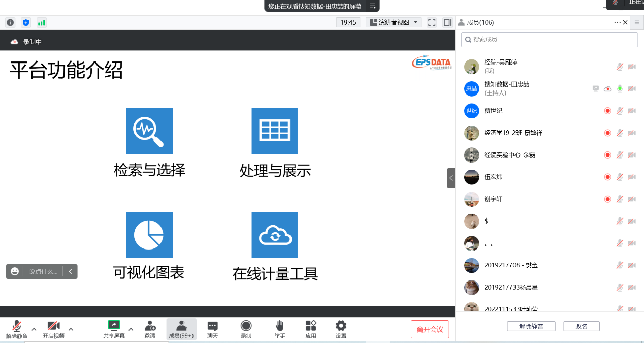Viewport: 644px width, 343px height.
Task: Click the red 离开会议 button
Action: (x=430, y=329)
